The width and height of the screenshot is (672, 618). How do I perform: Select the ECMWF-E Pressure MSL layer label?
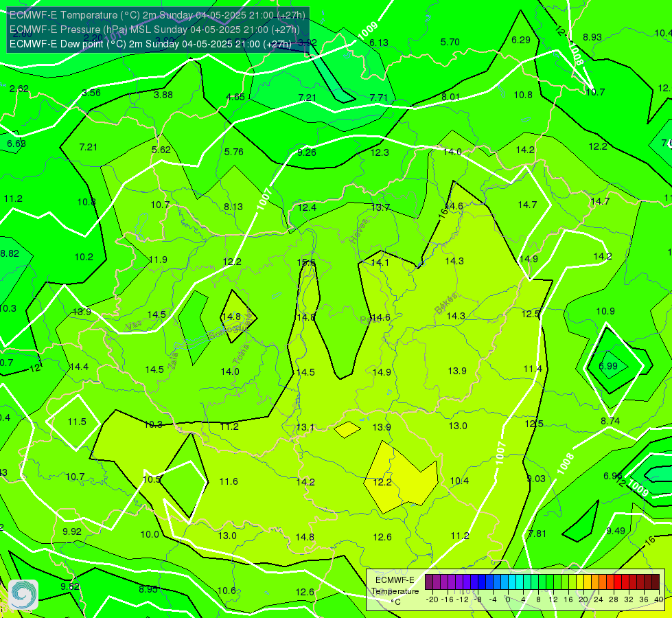click(x=154, y=30)
